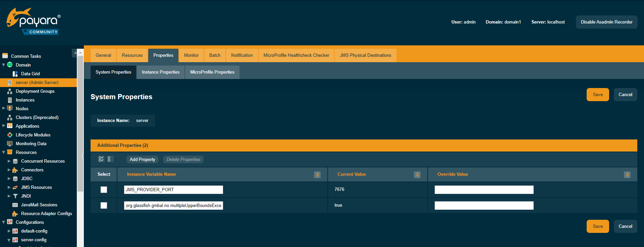The image size is (644, 247).
Task: Switch to the Instance Properties tab
Action: pos(161,72)
